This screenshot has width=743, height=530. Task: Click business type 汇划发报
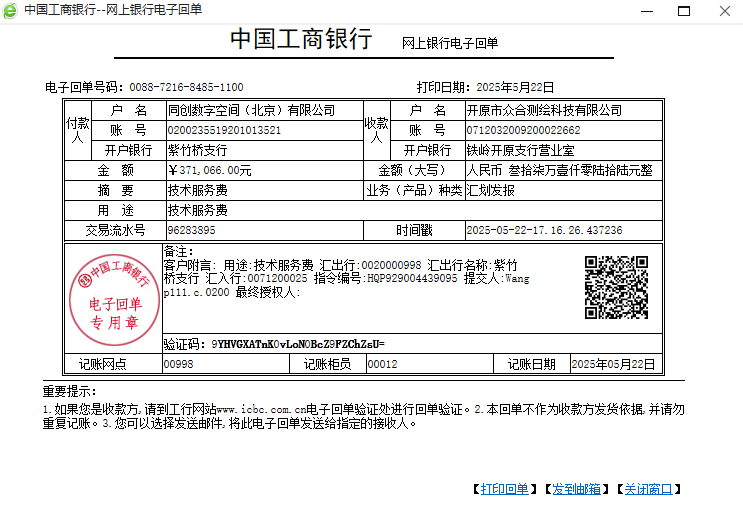tap(490, 191)
